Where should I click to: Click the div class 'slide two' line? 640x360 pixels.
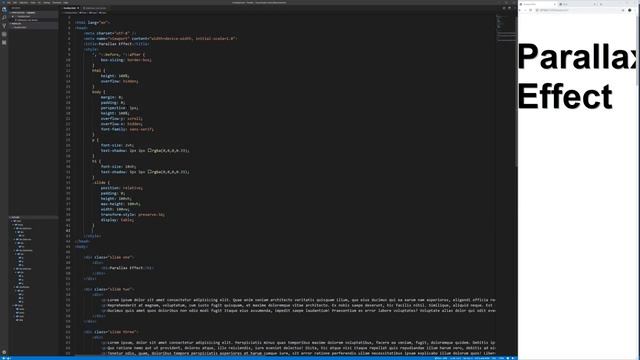coord(109,289)
